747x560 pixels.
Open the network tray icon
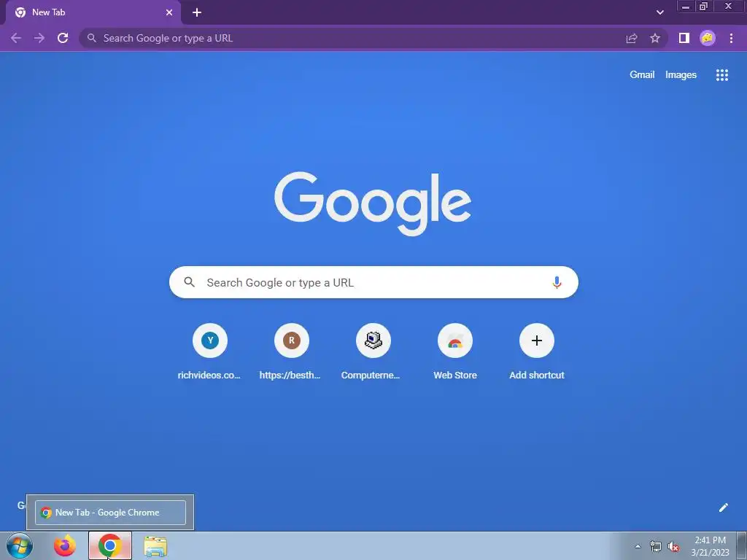tap(656, 546)
